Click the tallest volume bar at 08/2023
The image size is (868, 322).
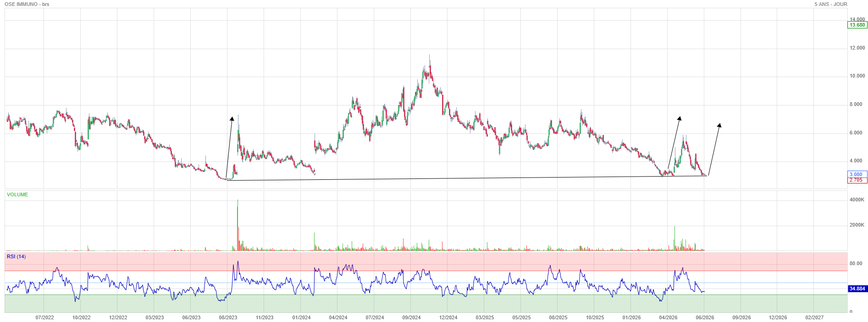238,225
